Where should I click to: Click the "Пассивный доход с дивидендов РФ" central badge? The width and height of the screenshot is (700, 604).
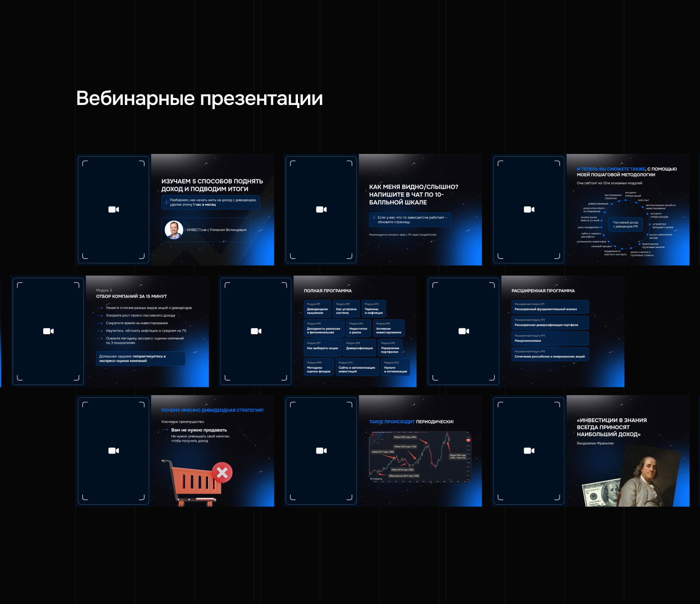(625, 223)
